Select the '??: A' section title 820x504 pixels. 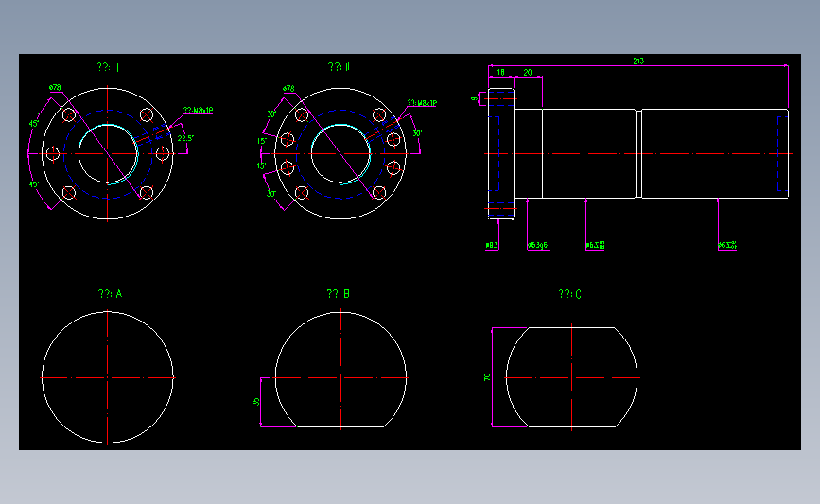(110, 294)
